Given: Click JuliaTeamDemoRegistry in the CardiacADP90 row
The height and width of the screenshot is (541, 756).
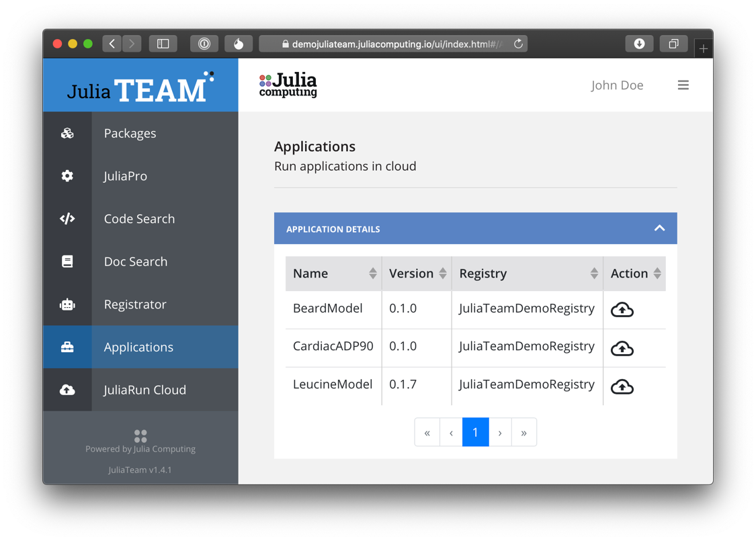Looking at the screenshot, I should [526, 346].
